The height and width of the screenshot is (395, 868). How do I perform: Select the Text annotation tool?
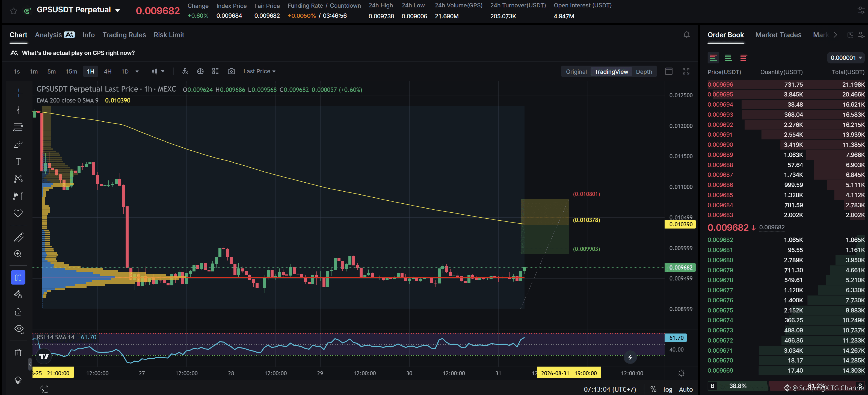tap(18, 162)
